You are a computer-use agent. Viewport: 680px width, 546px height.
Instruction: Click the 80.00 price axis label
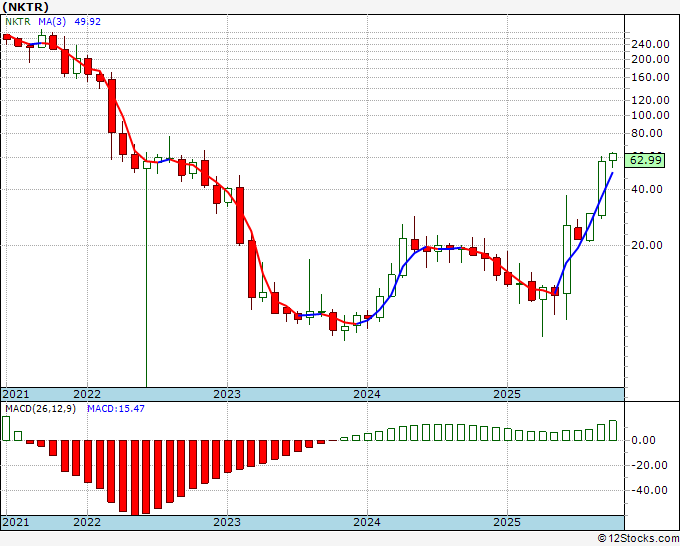point(647,134)
